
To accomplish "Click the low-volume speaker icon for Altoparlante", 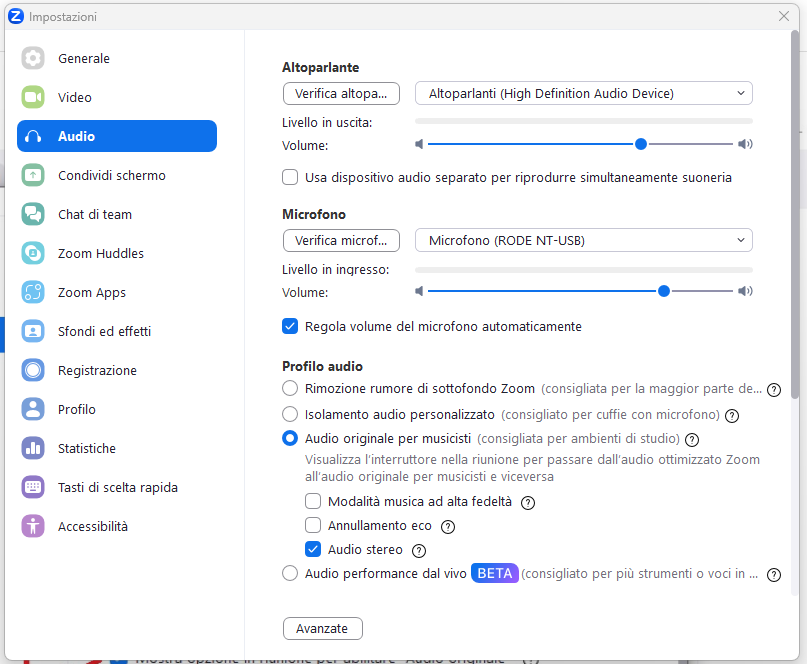I will click(419, 144).
